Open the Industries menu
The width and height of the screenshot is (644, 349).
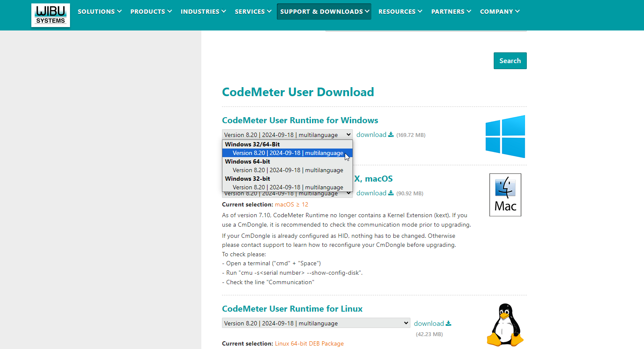pyautogui.click(x=204, y=12)
